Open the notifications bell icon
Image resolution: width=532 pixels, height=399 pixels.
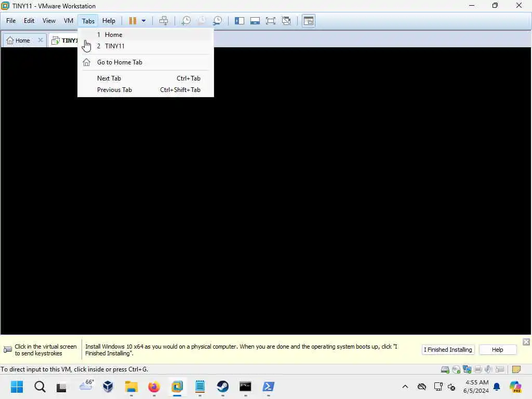[497, 387]
